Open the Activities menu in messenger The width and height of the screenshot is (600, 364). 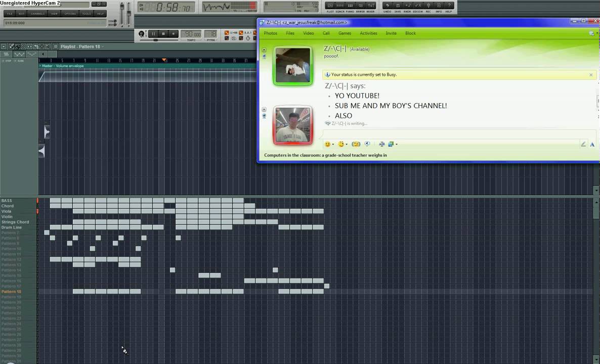(368, 33)
